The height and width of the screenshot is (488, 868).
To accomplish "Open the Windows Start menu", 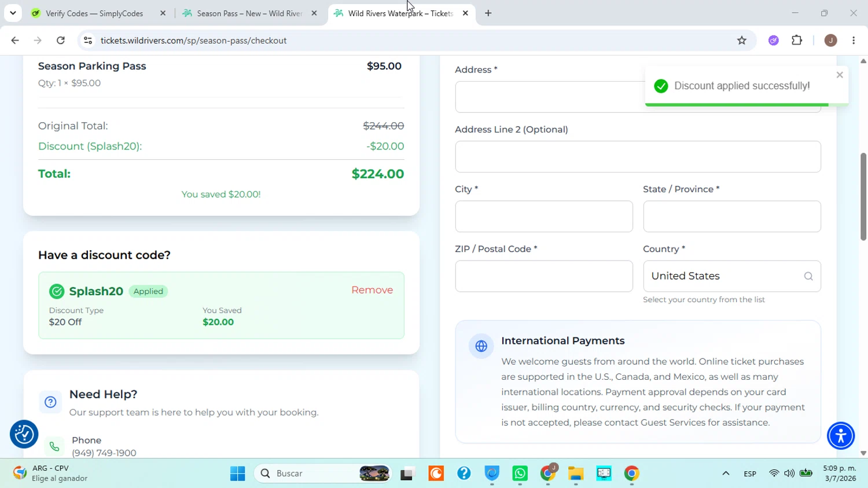I will point(237,474).
